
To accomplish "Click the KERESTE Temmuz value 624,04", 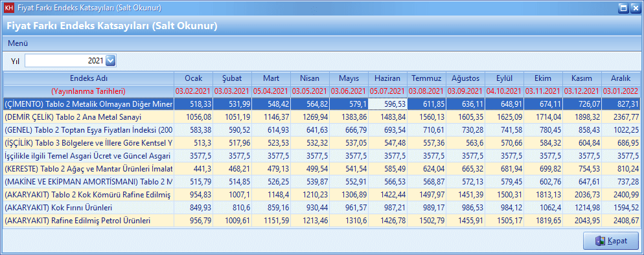I will pos(426,169).
